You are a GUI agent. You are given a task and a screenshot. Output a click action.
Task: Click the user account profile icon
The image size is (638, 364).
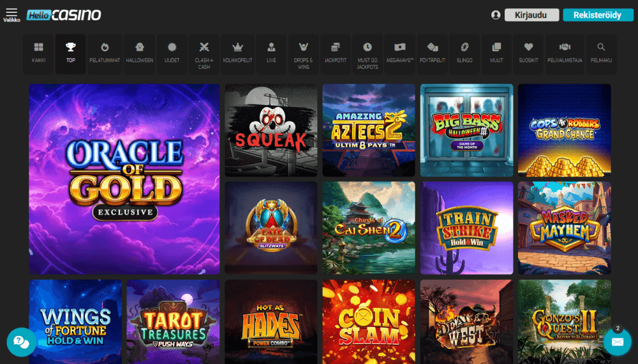496,15
